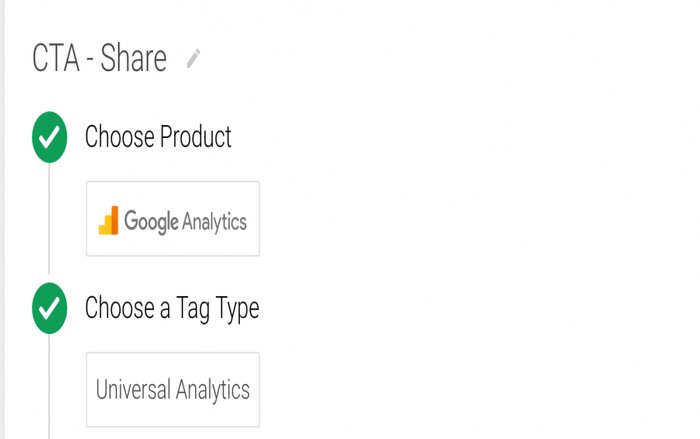This screenshot has height=439, width=700.
Task: Click the Analytics word in Universal Analytics card
Action: (212, 390)
